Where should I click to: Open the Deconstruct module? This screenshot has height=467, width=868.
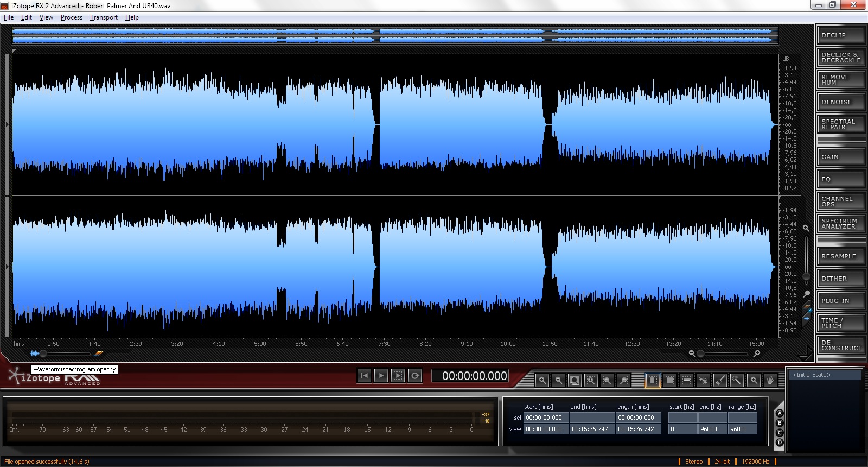click(x=841, y=345)
